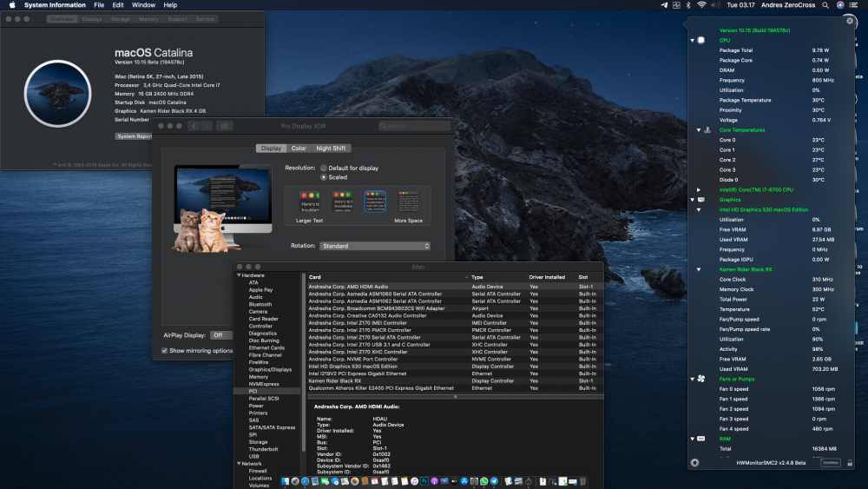Open the Rotation Standard dropdown
Image resolution: width=868 pixels, height=489 pixels.
(375, 246)
